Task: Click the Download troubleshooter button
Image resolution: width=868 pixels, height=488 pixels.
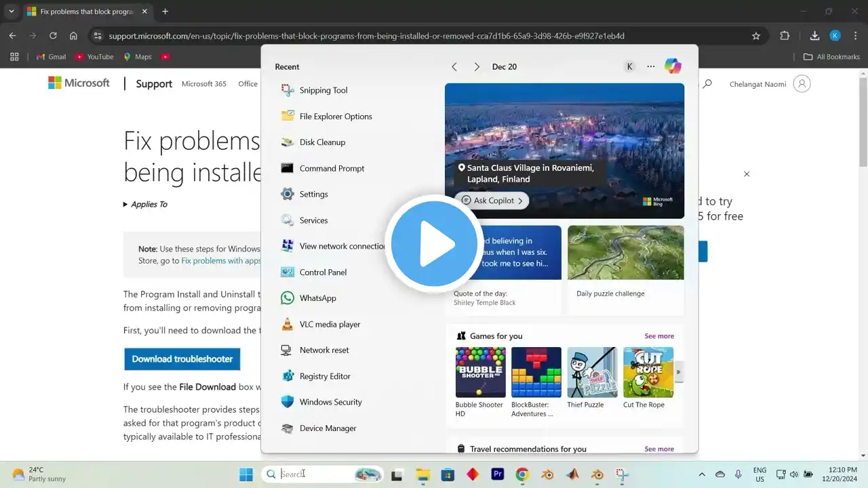Action: coord(182,359)
